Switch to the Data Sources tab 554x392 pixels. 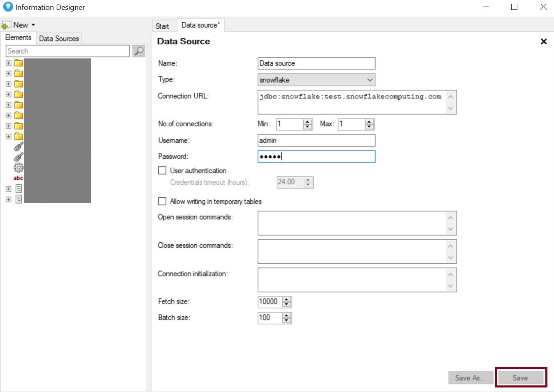pos(59,39)
